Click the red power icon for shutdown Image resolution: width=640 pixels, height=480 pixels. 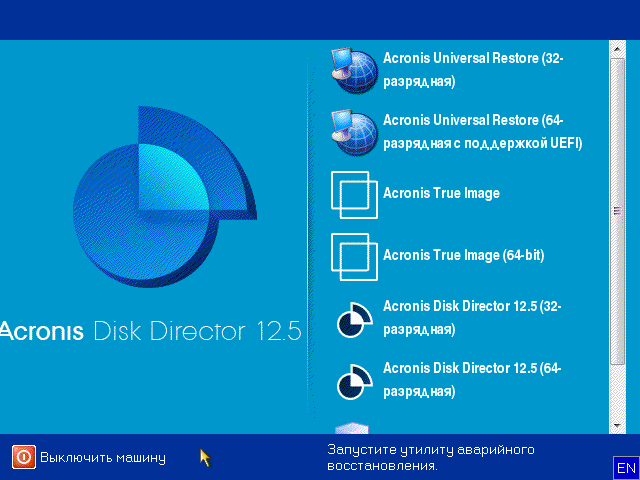(24, 457)
